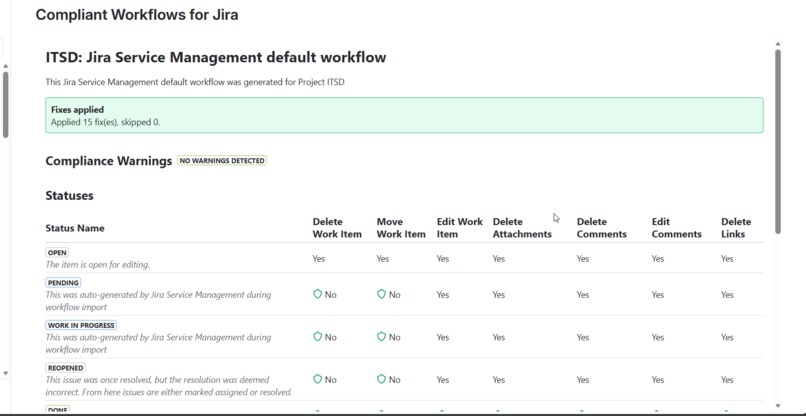Click the Compliance Warnings heading
Screen dimensions: 806x416
click(108, 161)
